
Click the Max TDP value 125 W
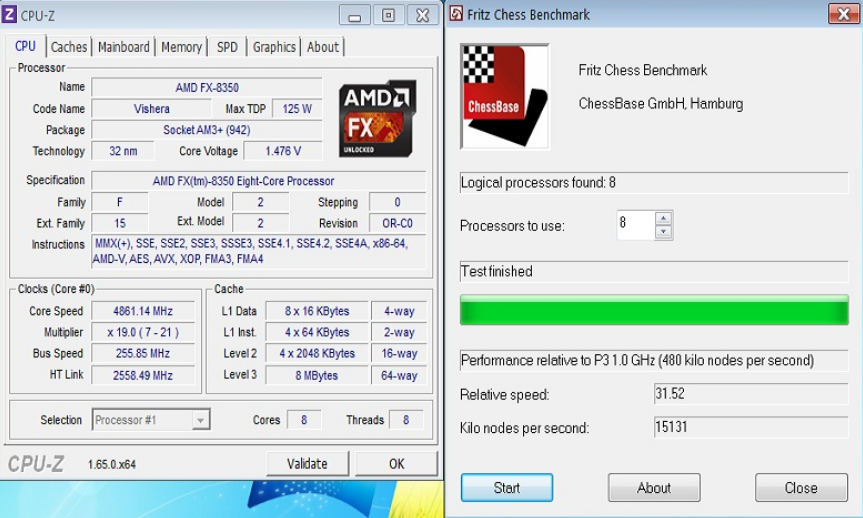click(297, 108)
